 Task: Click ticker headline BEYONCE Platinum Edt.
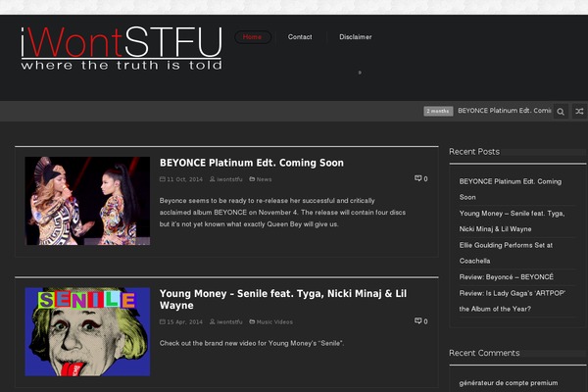(x=505, y=111)
